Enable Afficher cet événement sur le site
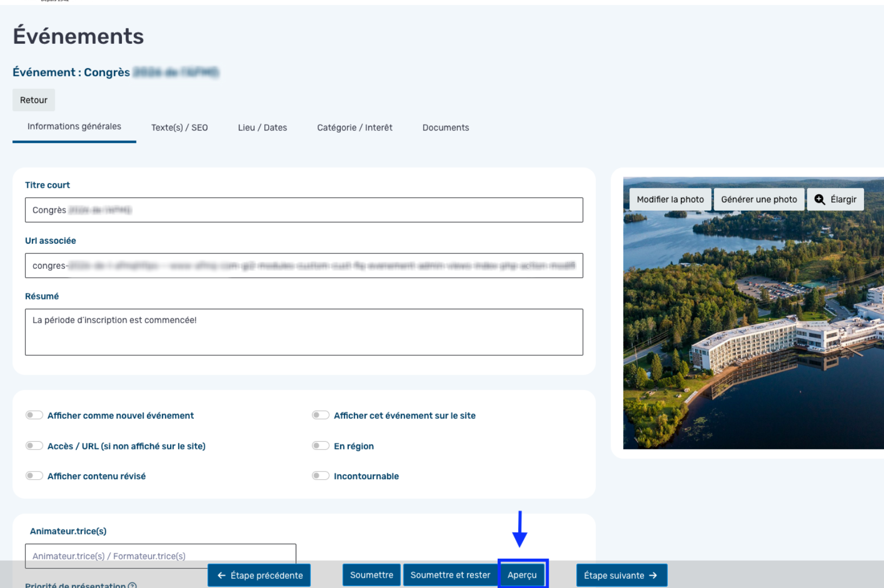This screenshot has width=884, height=588. [x=321, y=415]
